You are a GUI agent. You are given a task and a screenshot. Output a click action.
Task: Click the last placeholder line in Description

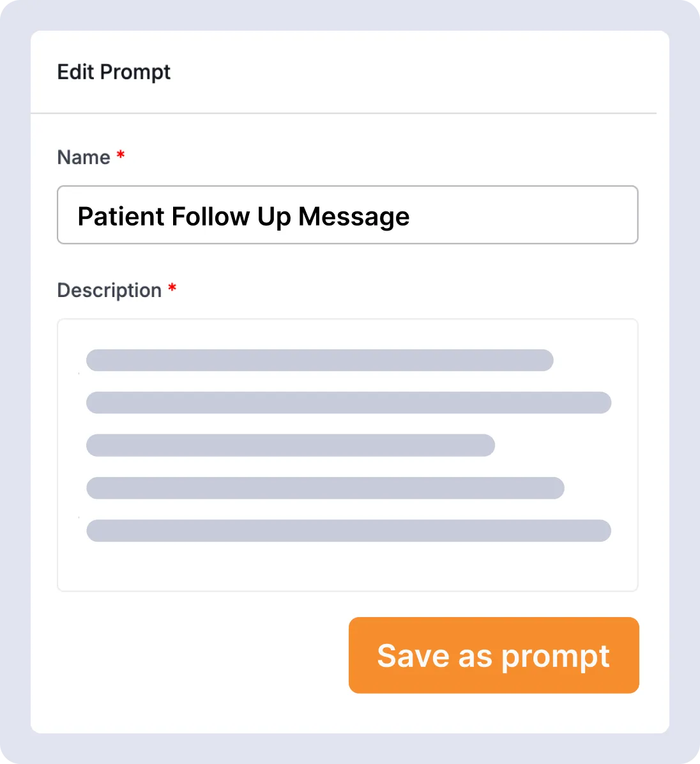pyautogui.click(x=349, y=530)
